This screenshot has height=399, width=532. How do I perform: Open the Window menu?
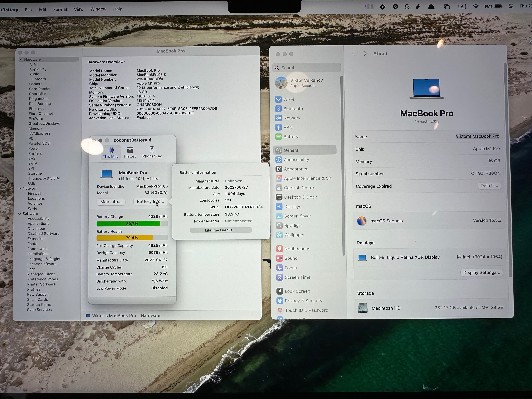(x=98, y=9)
